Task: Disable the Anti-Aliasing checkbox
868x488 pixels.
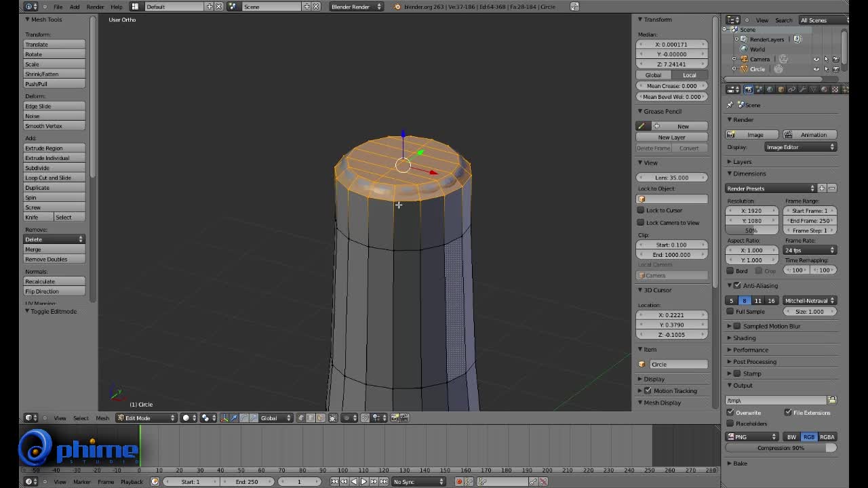Action: (x=737, y=285)
